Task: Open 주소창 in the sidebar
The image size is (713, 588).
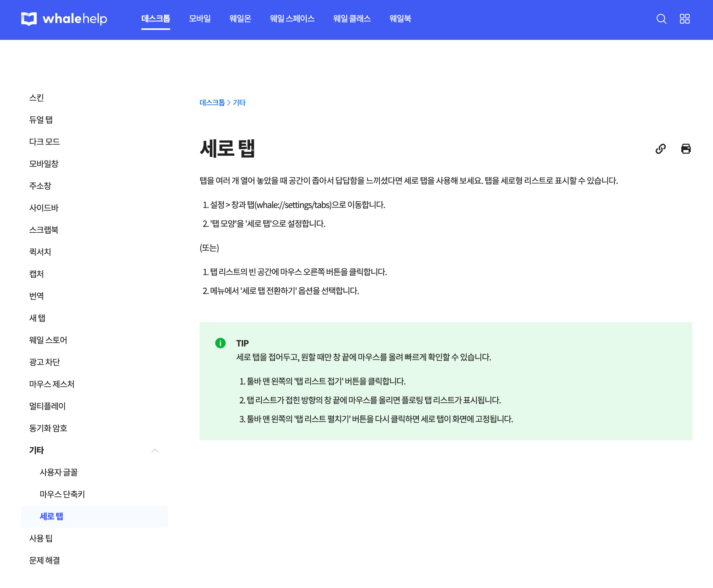Action: pos(40,186)
